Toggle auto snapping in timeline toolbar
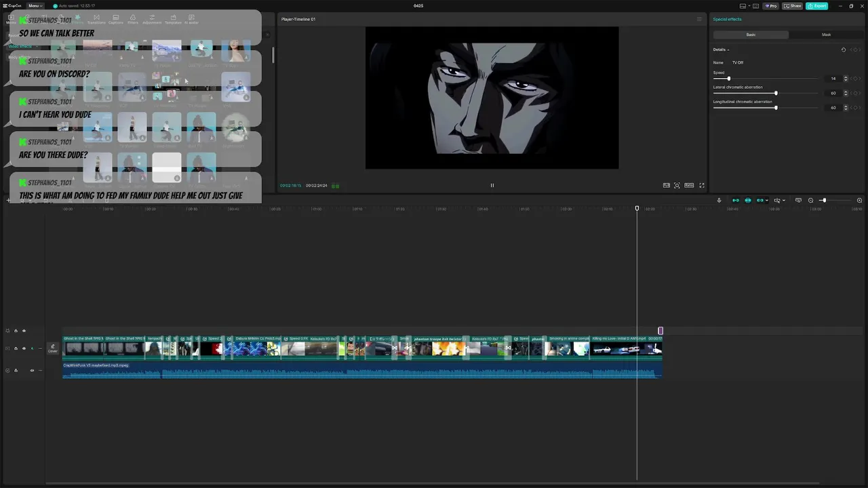This screenshot has width=868, height=488. click(x=748, y=201)
